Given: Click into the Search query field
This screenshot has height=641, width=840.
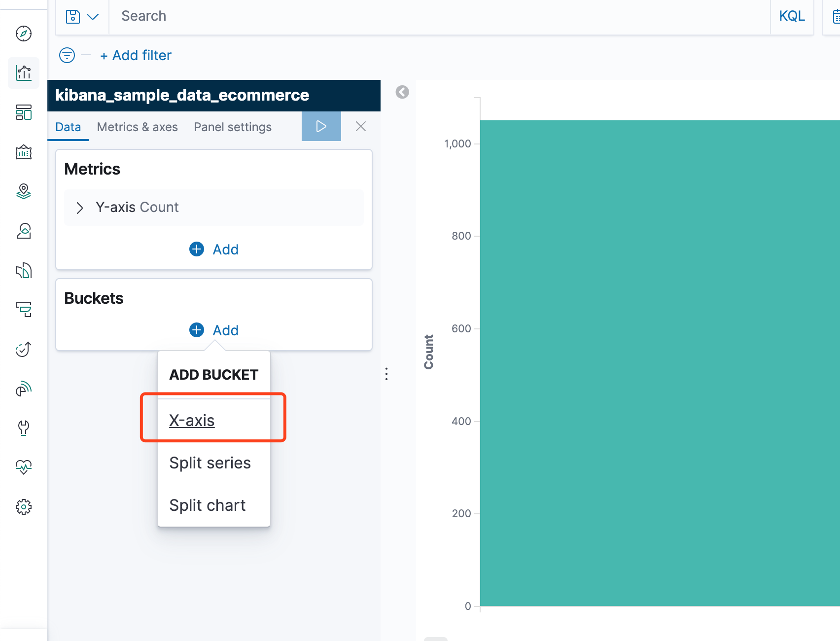Looking at the screenshot, I should 439,16.
